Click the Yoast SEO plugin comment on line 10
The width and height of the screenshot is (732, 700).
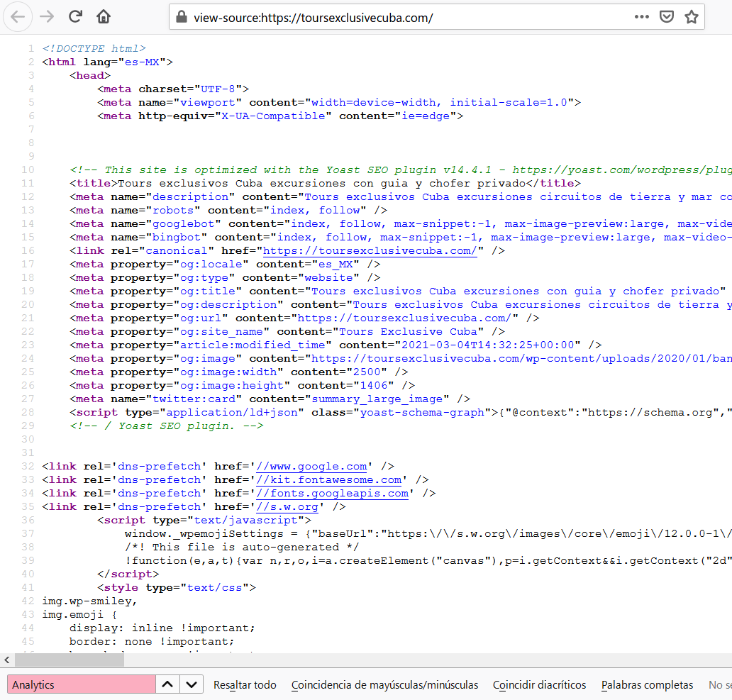pyautogui.click(x=401, y=170)
